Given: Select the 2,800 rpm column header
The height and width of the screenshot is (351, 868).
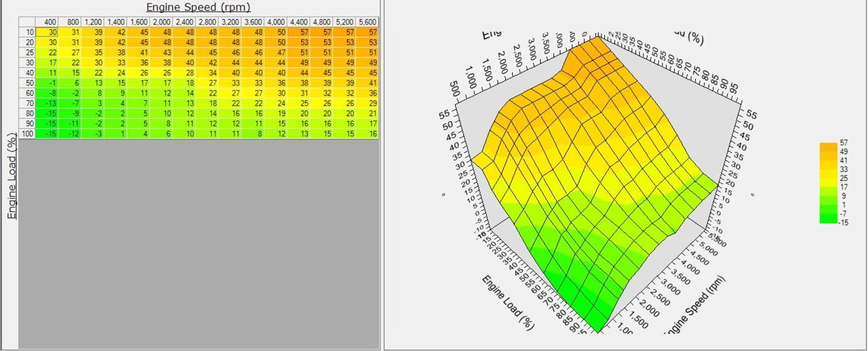Looking at the screenshot, I should point(208,22).
